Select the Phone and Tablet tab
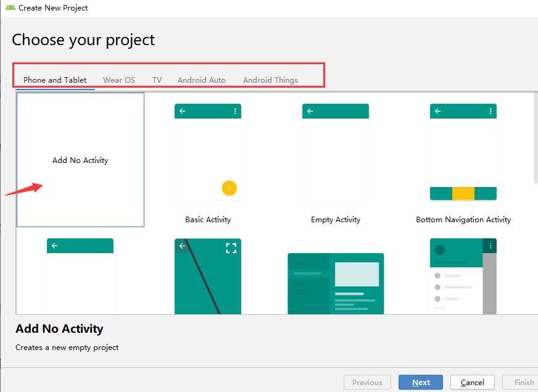 point(55,80)
